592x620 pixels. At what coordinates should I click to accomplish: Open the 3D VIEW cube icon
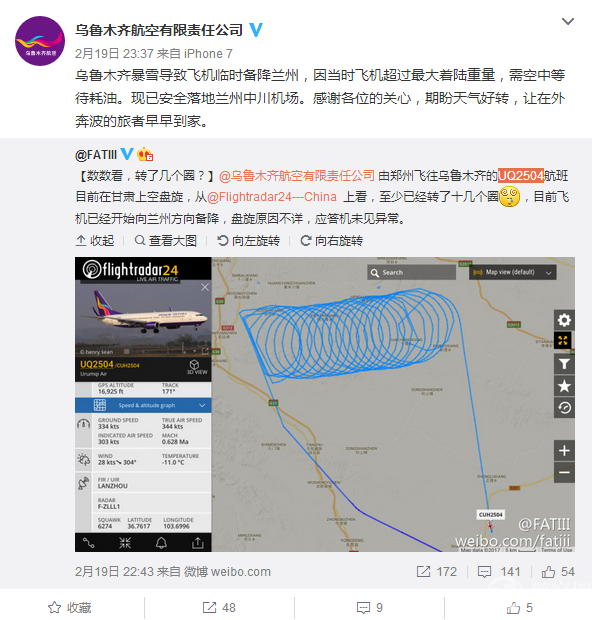coord(197,367)
